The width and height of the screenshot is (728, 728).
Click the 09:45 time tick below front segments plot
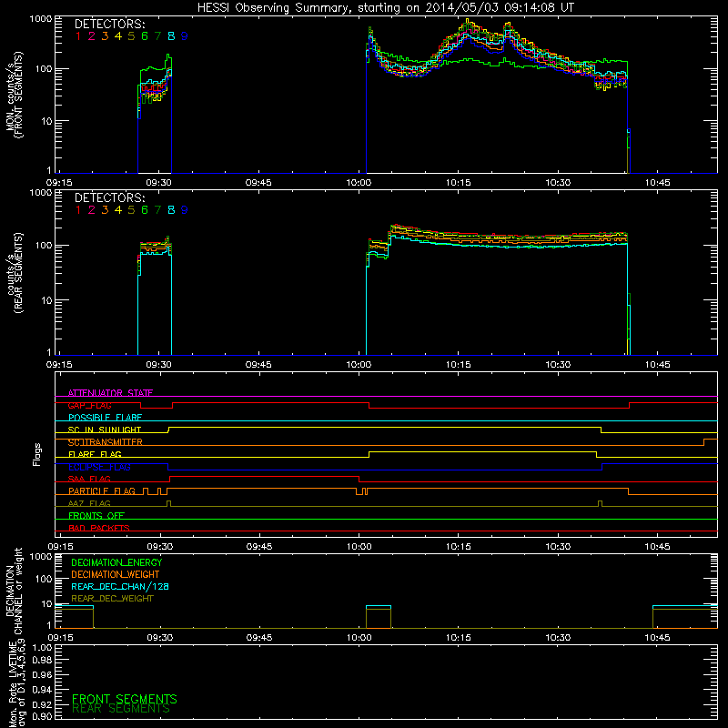258,183
